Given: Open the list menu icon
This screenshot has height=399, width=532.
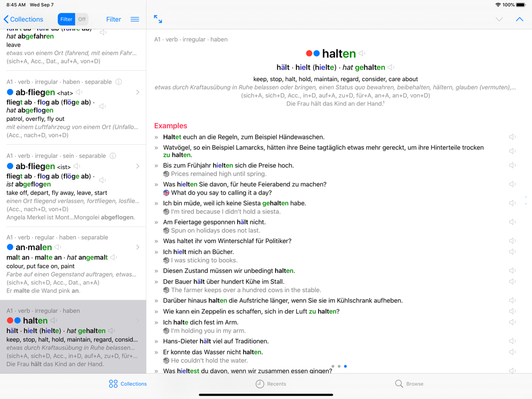Looking at the screenshot, I should click(x=135, y=19).
